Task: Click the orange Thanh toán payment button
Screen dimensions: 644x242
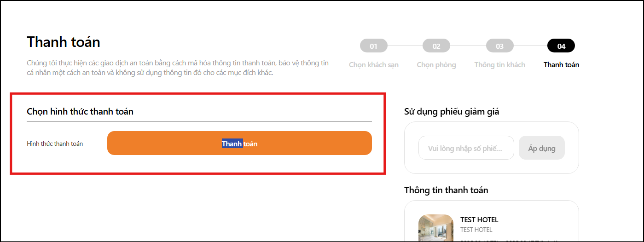Action: 239,143
